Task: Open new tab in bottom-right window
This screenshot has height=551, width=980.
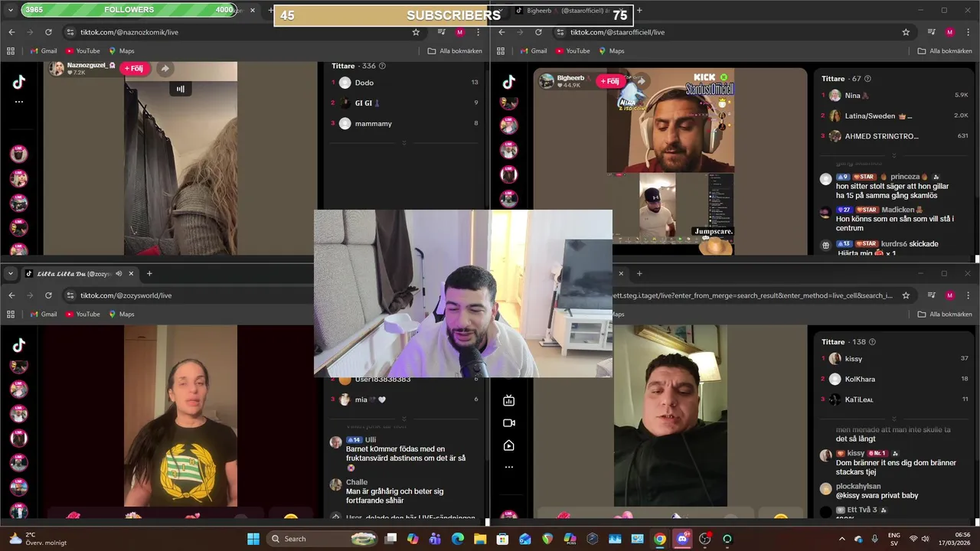Action: (639, 273)
